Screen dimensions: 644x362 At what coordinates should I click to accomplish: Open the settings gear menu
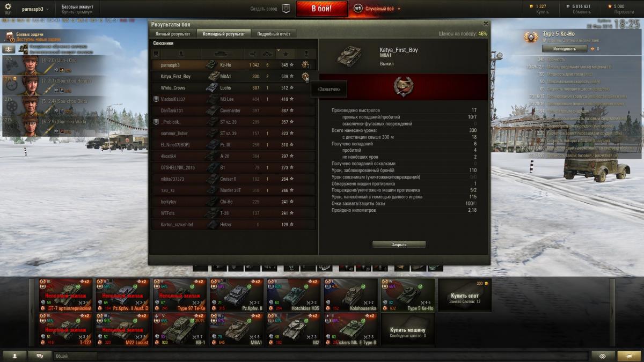click(x=8, y=7)
